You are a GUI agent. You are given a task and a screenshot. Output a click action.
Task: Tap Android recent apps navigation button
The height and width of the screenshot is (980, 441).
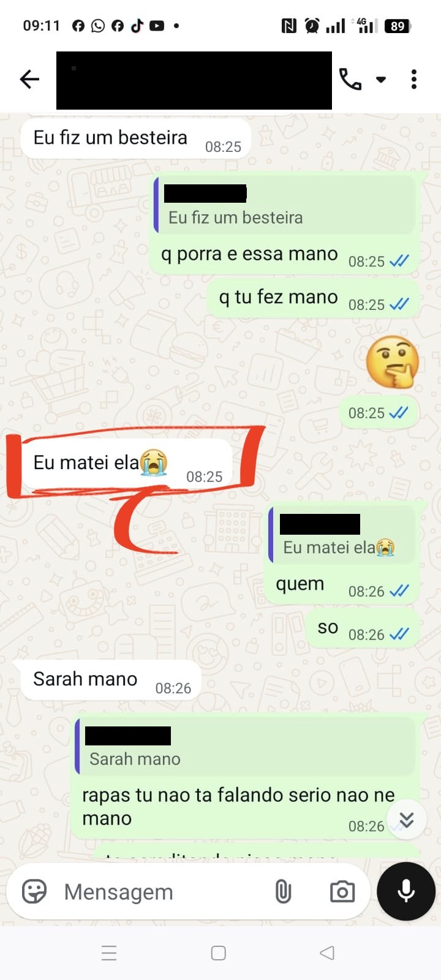(109, 953)
